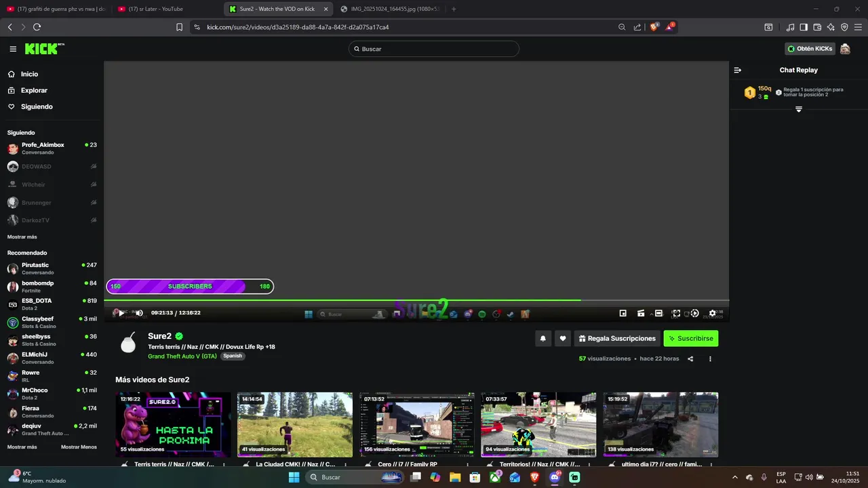
Task: Expand Mostrar más under Recomendado
Action: pos(22,447)
